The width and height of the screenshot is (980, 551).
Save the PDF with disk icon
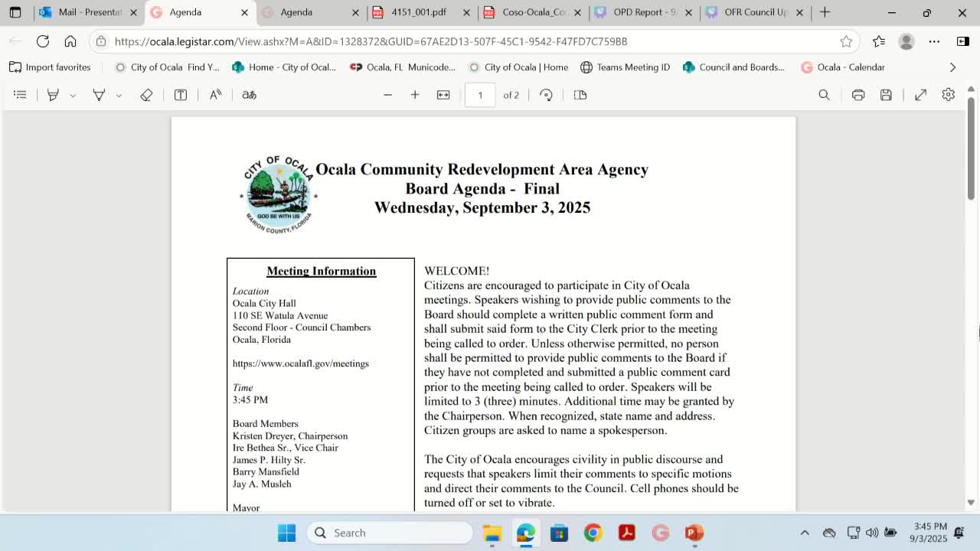[x=886, y=95]
